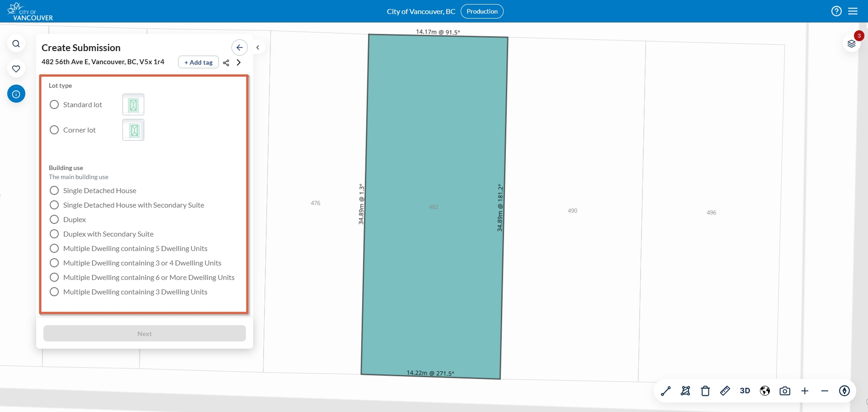This screenshot has height=412, width=868.
Task: Click parcel 490 on the map
Action: (572, 211)
